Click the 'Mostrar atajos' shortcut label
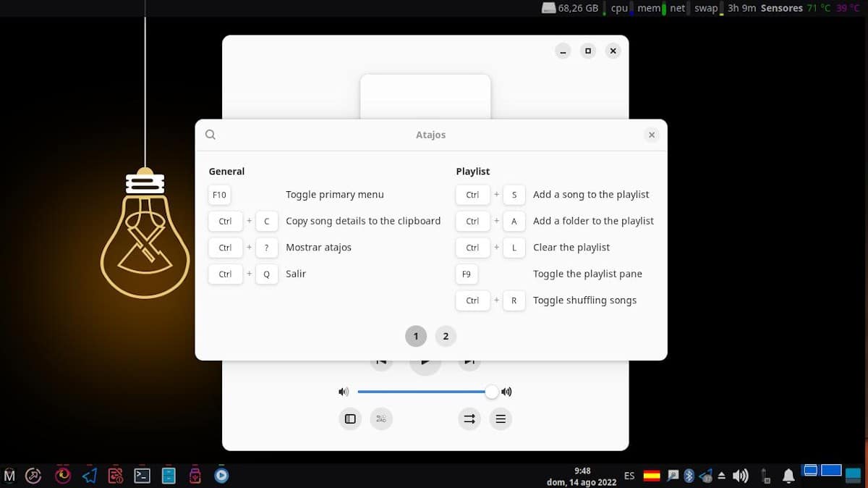 [318, 248]
